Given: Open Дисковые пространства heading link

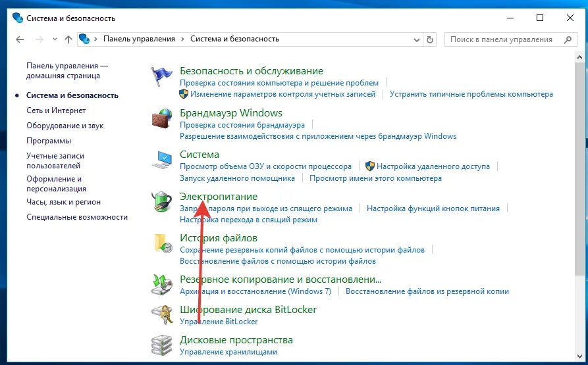Looking at the screenshot, I should pyautogui.click(x=236, y=340).
